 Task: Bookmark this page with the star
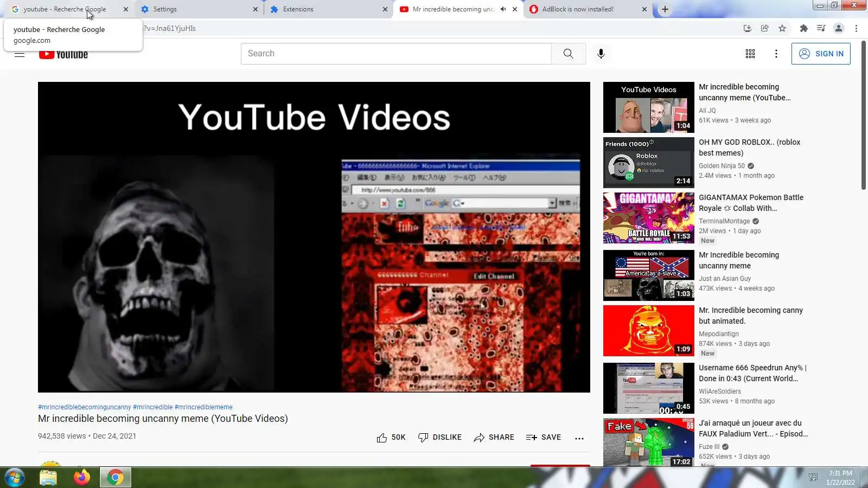click(x=782, y=28)
